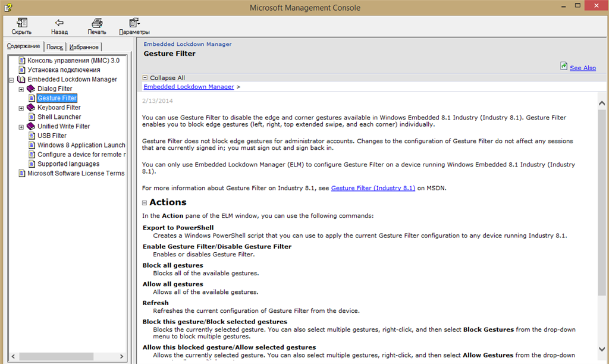609x364 pixels.
Task: Click the purple book icon beside Dialog Filter
Action: click(x=31, y=89)
